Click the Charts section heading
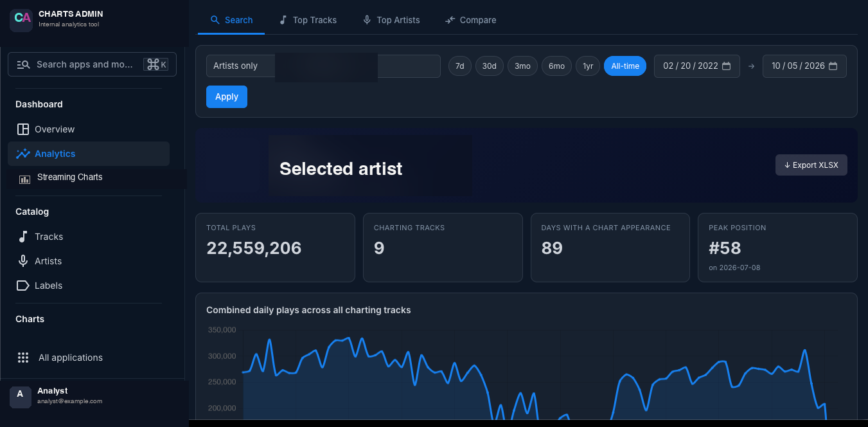This screenshot has width=868, height=427. point(30,319)
